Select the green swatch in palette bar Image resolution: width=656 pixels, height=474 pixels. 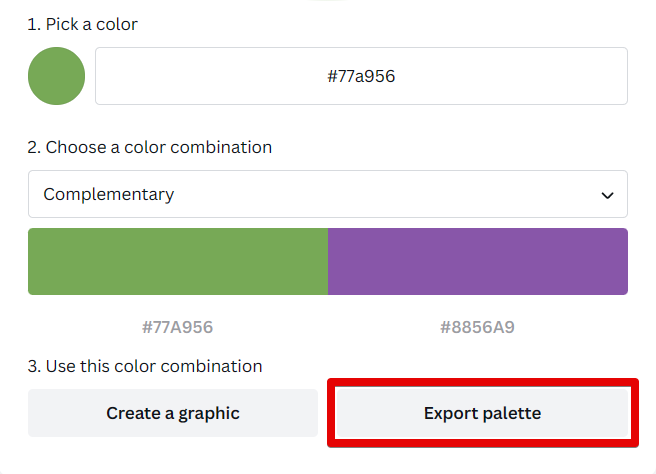(177, 261)
